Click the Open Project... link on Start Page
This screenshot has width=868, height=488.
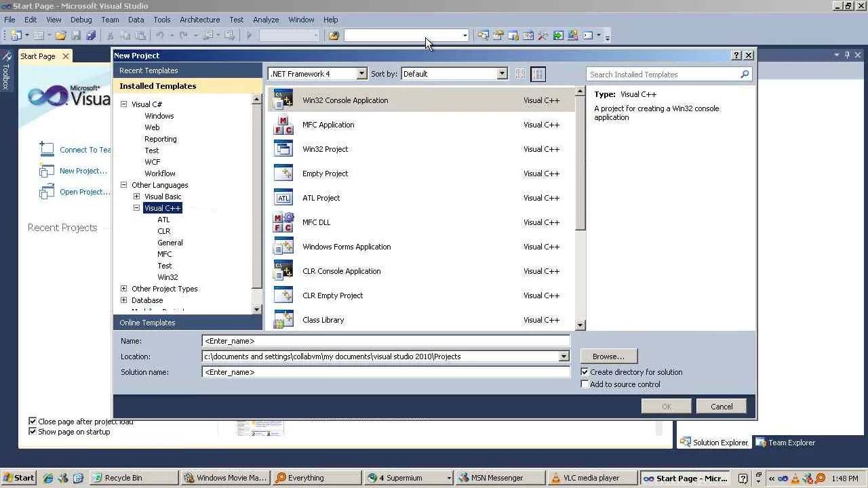pos(85,192)
